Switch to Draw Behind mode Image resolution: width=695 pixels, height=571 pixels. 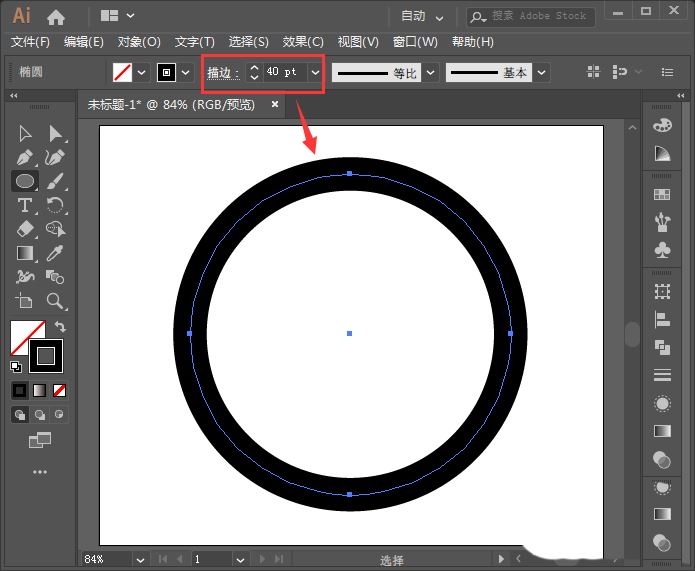[x=41, y=414]
